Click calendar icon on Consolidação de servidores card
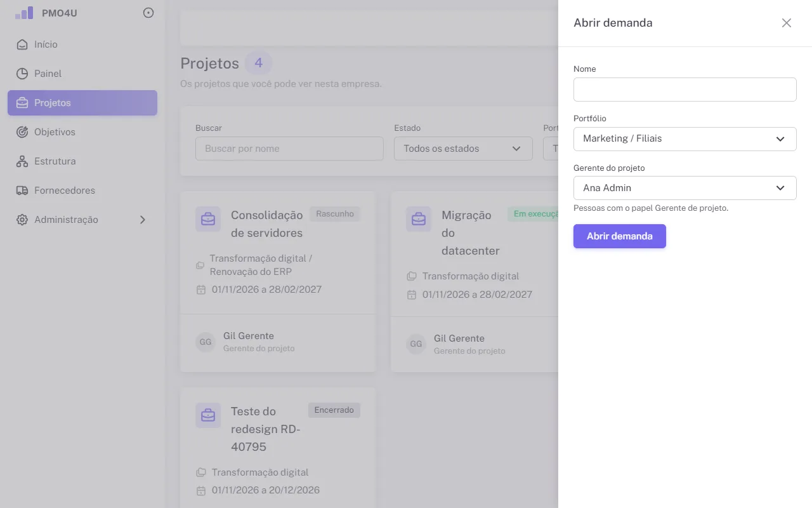The image size is (812, 508). [201, 290]
